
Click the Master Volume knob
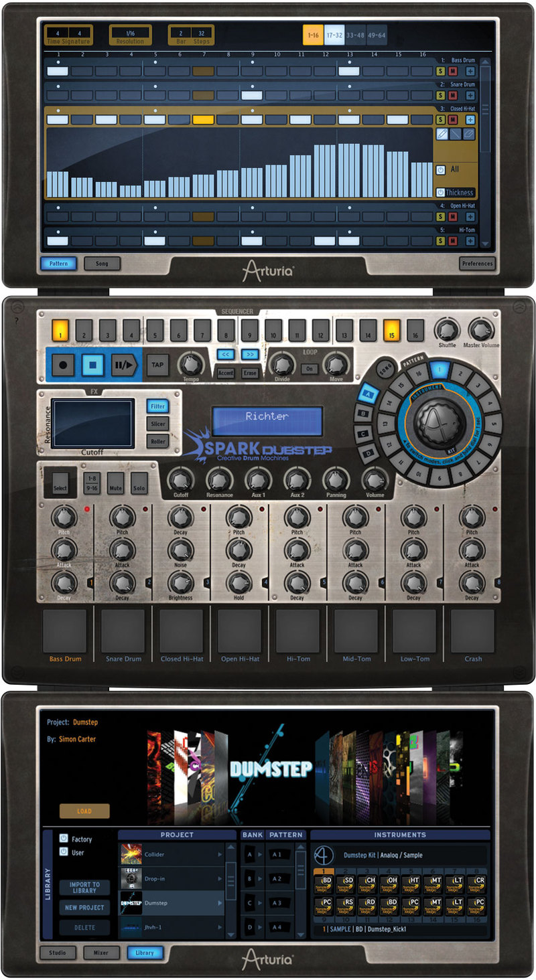tap(481, 330)
